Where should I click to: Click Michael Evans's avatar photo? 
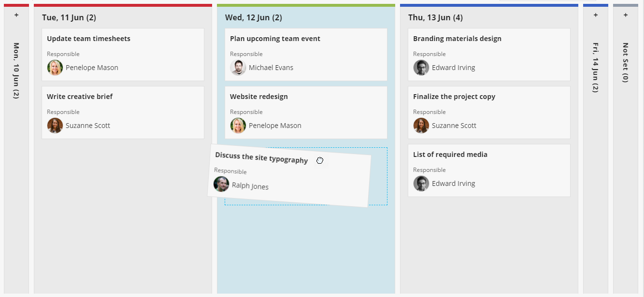tap(238, 68)
